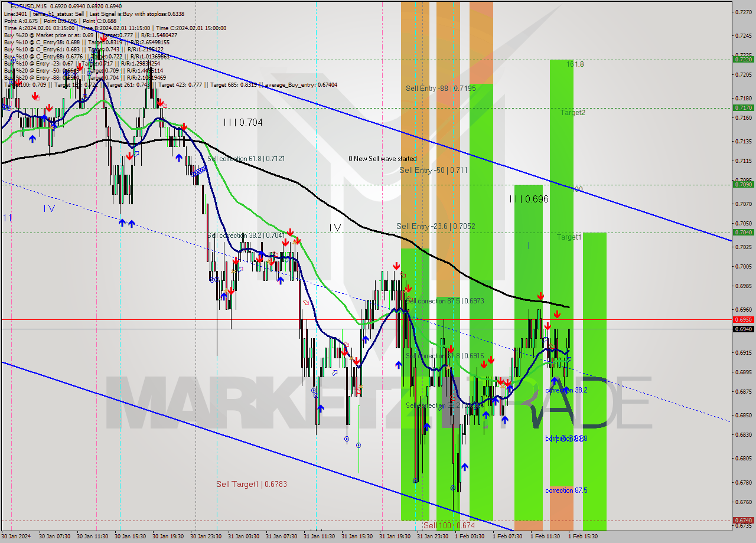Click the 'I I I 0.704' wave label
Viewport: 756px width, 543px height.
point(243,123)
